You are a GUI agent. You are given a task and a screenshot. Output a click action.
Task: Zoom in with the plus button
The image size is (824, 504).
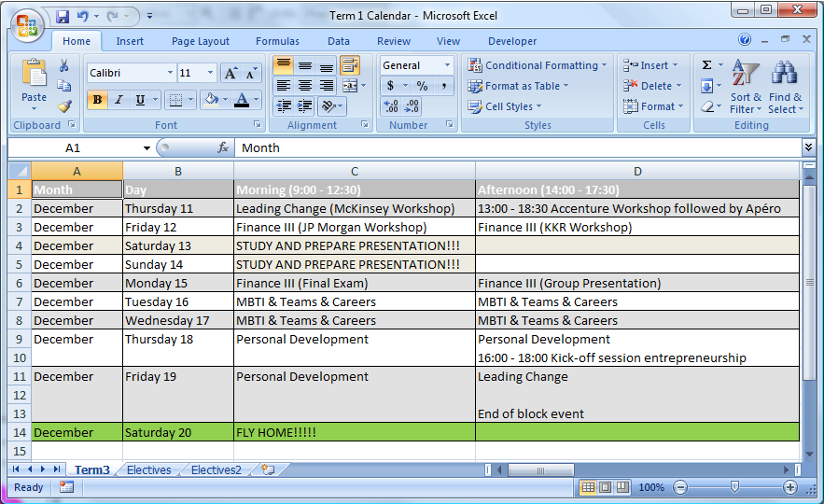click(789, 488)
